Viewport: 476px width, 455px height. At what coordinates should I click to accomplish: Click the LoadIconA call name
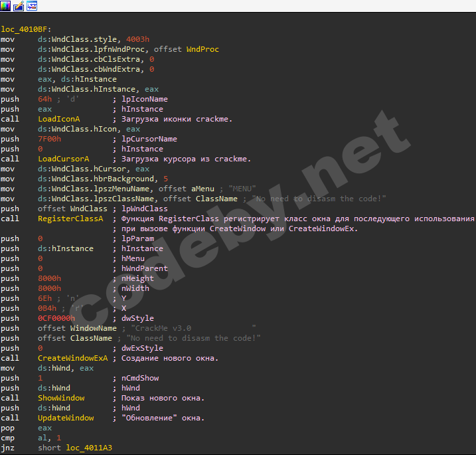pos(59,119)
